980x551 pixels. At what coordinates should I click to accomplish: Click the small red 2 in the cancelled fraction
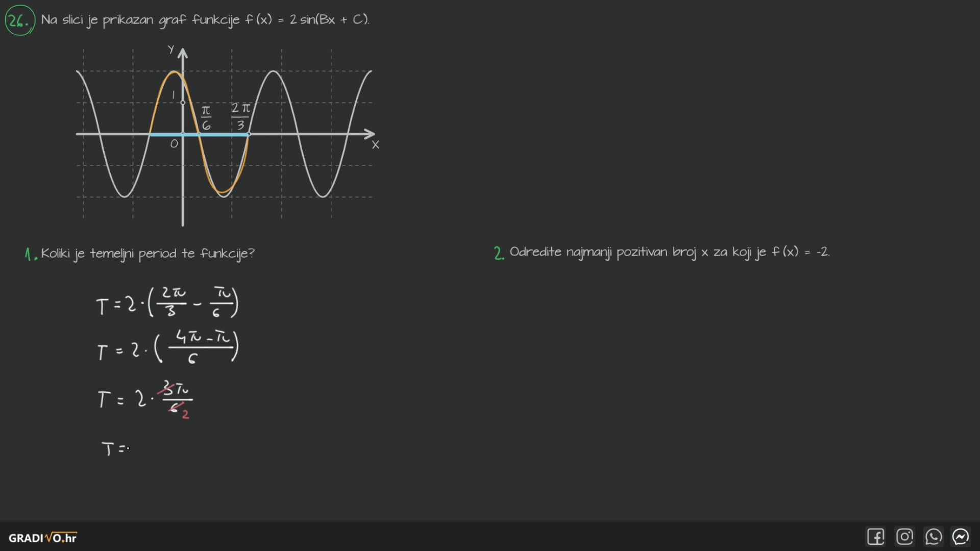click(x=185, y=414)
